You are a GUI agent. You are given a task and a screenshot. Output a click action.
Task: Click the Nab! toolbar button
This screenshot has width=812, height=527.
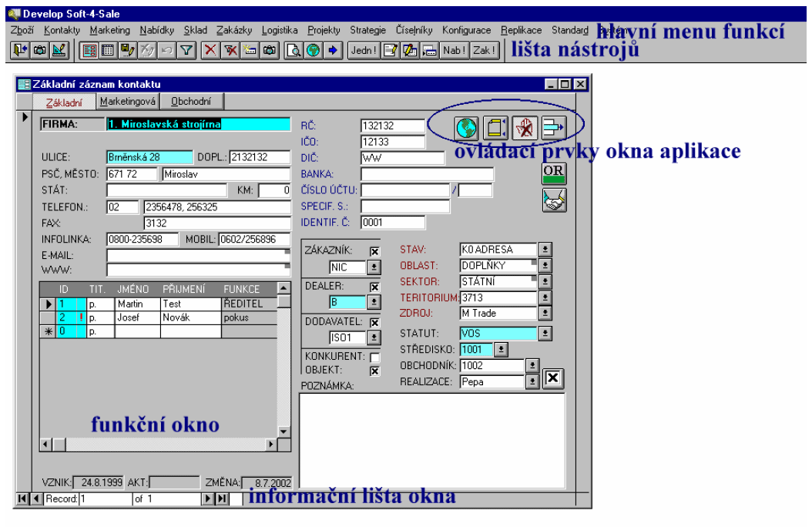tap(455, 51)
